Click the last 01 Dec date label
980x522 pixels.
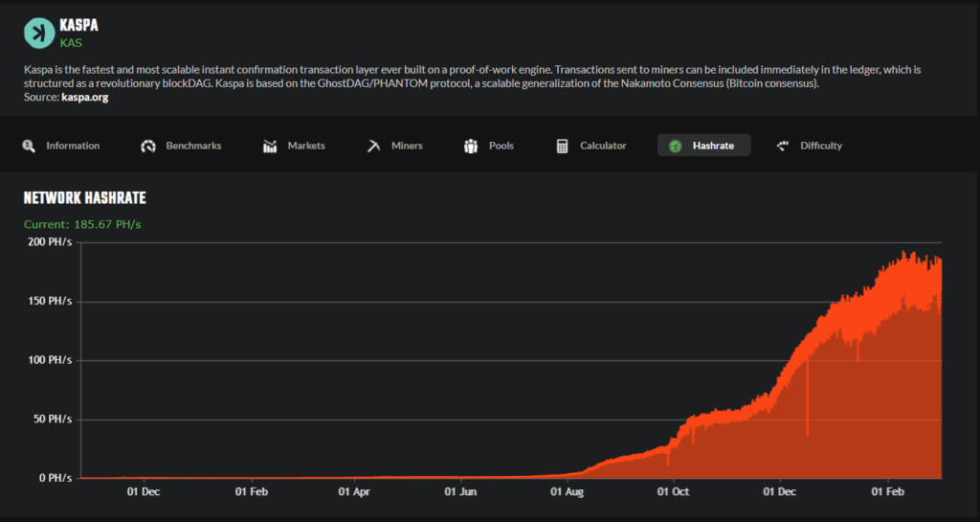tap(779, 492)
